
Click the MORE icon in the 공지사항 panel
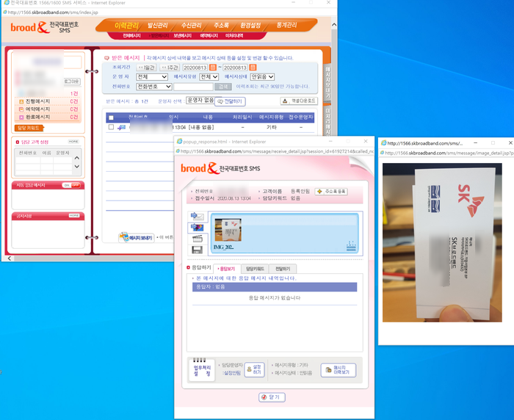[73, 216]
